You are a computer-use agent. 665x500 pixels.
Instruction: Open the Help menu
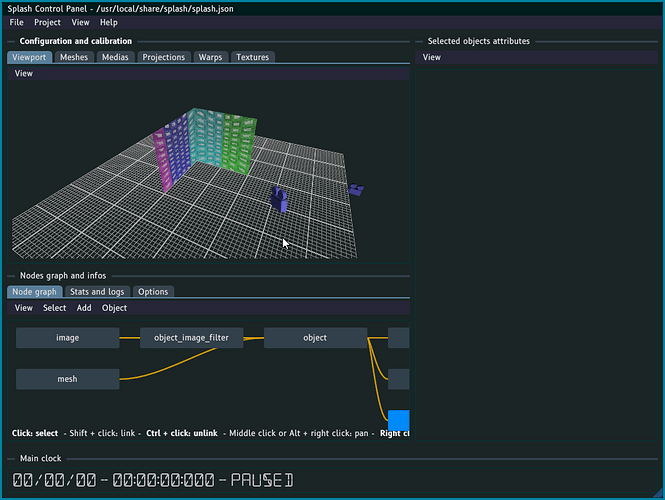click(108, 22)
